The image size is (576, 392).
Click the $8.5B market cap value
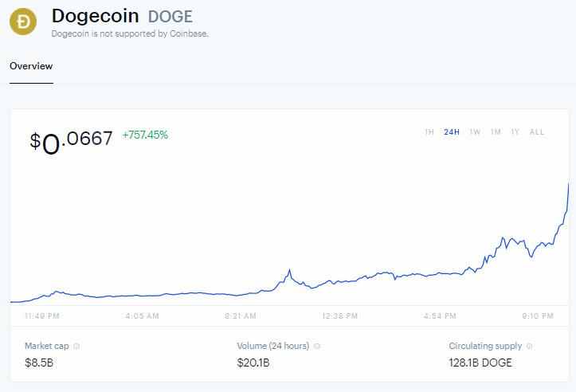coord(39,363)
